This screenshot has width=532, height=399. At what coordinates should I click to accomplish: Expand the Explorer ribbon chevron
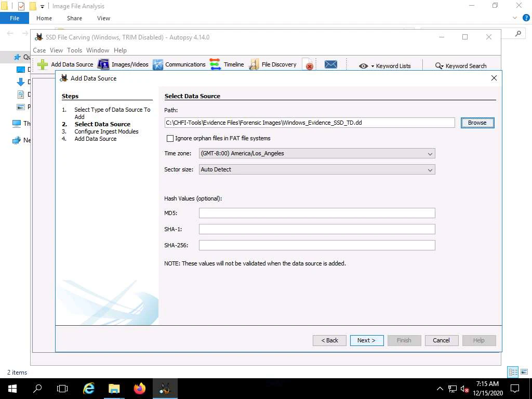(x=515, y=18)
